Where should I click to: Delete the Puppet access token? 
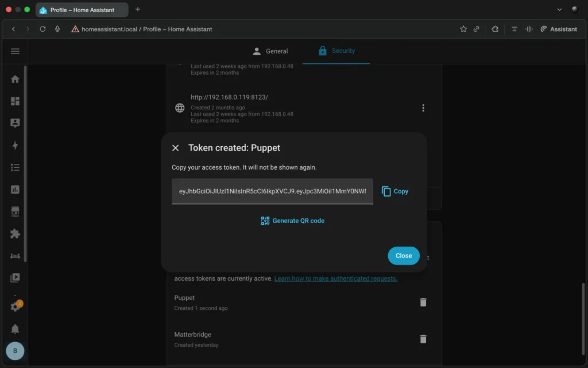(423, 302)
